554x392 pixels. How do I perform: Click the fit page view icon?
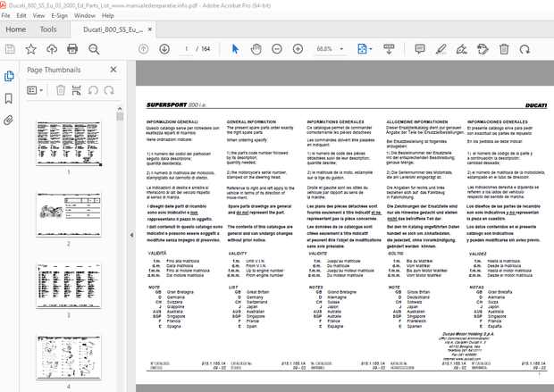click(362, 49)
